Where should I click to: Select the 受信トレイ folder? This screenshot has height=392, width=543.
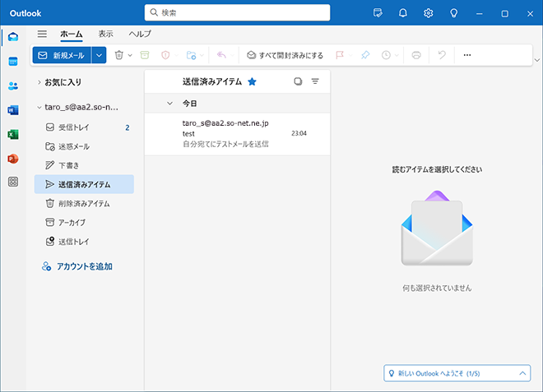[x=74, y=127]
